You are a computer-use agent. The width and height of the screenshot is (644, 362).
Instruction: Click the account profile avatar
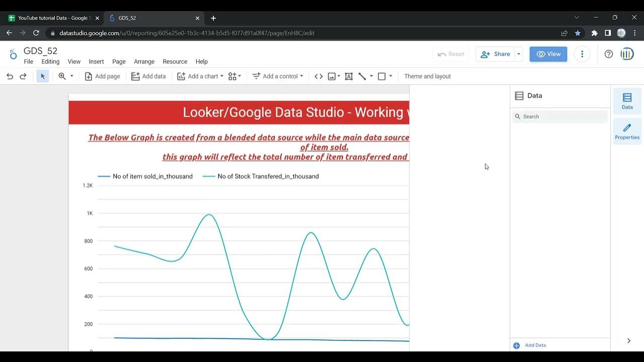(627, 54)
